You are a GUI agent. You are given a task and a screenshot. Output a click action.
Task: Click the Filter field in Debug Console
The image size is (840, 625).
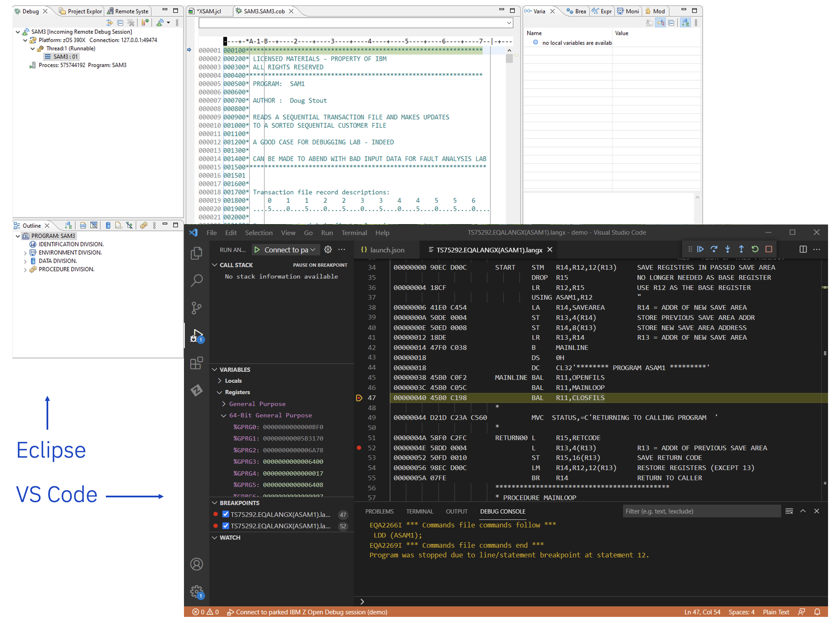coord(701,511)
